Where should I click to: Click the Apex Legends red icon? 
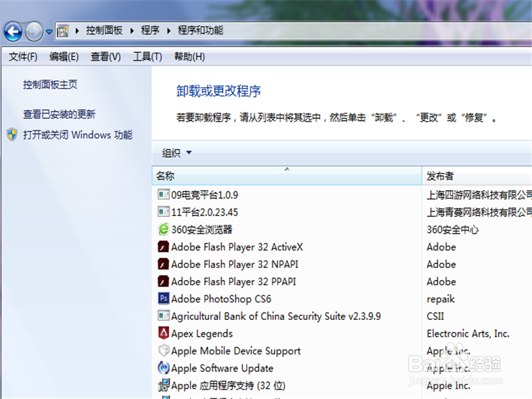[x=164, y=333]
